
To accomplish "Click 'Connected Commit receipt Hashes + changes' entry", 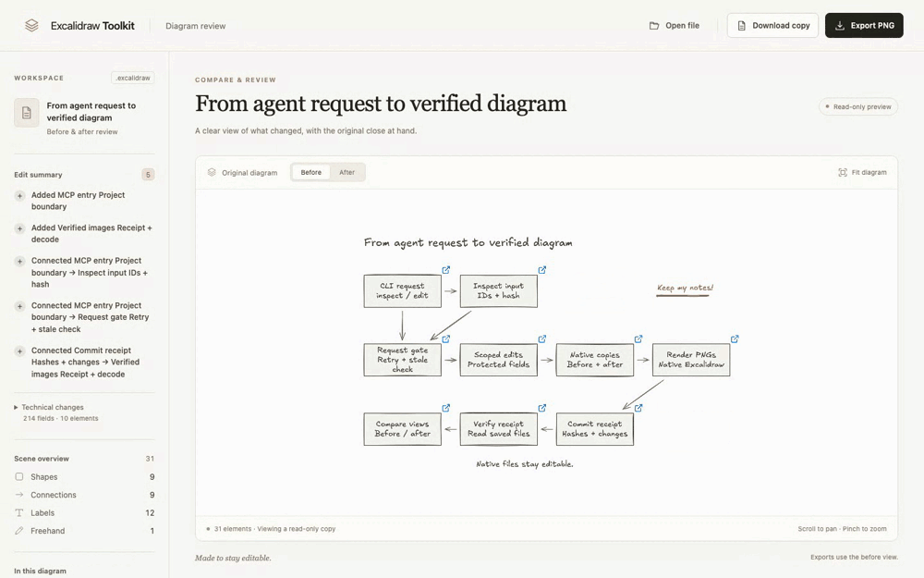I will (x=84, y=363).
